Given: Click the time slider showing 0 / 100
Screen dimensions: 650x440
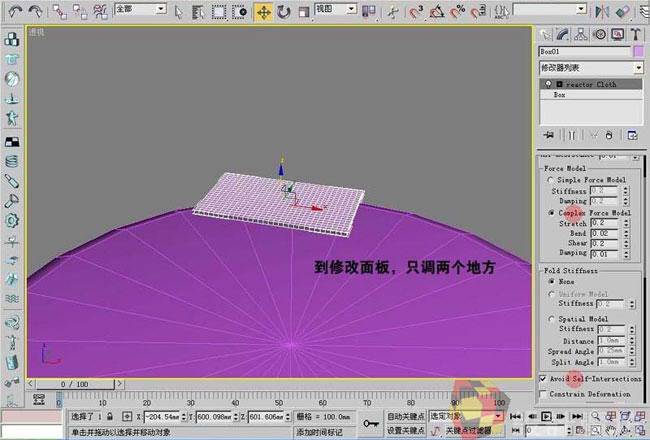Looking at the screenshot, I should 75,384.
